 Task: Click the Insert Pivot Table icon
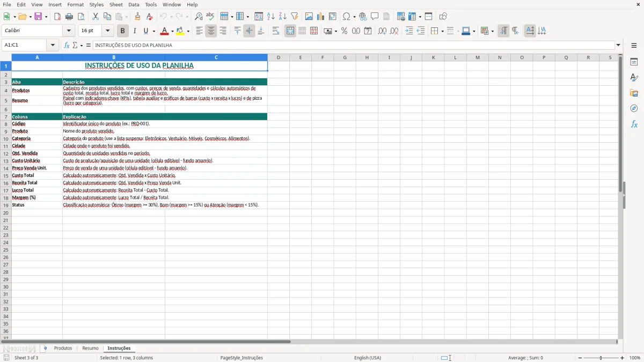[333, 17]
